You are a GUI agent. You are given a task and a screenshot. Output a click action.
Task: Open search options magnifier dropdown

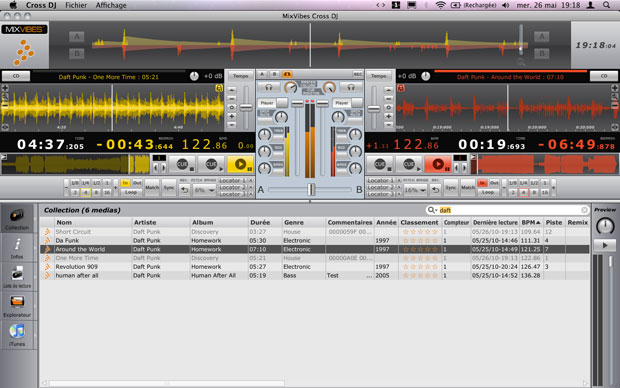[x=432, y=210]
